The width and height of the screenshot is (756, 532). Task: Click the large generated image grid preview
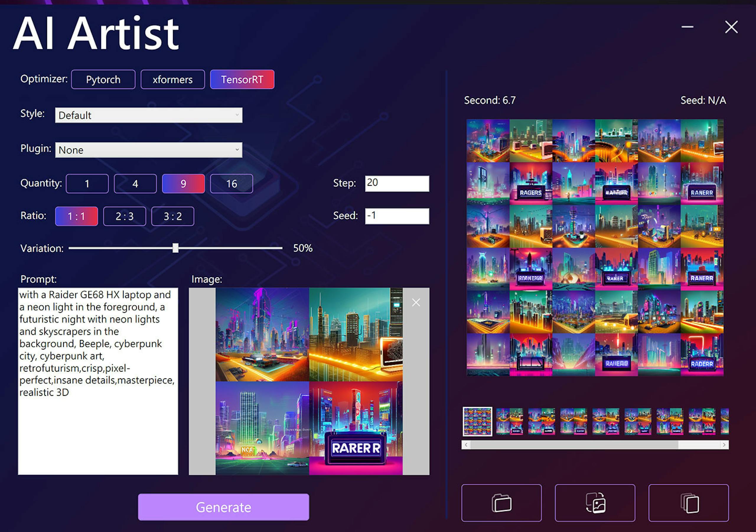(595, 247)
